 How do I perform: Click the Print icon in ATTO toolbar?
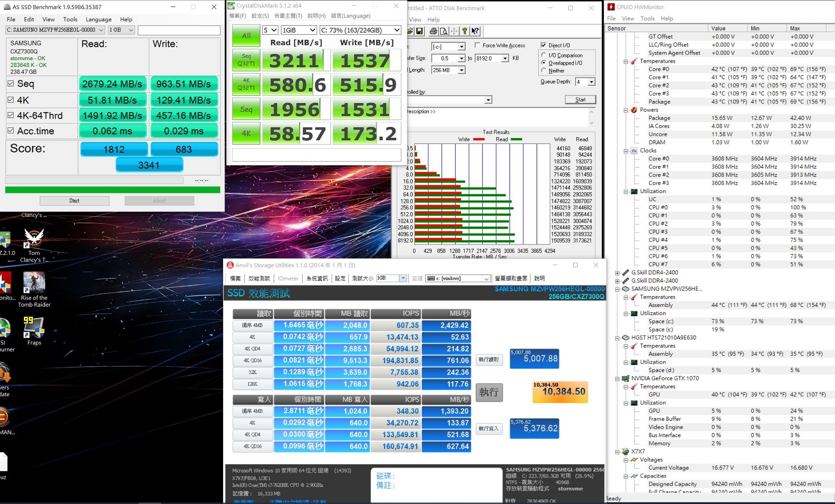point(433,31)
